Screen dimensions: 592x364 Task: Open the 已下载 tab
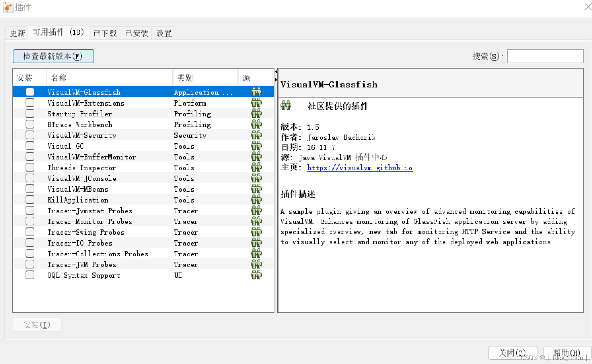point(105,33)
